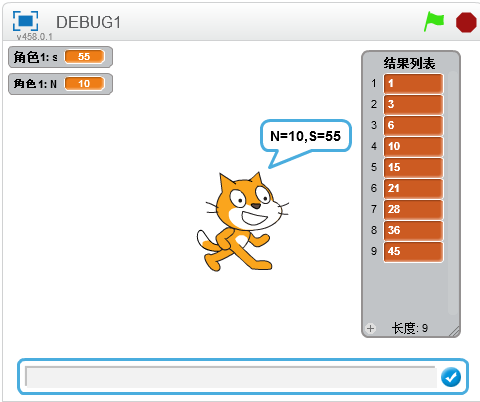Click the v458.0.1 version label
Screen dimensions: 480x402
click(x=35, y=36)
